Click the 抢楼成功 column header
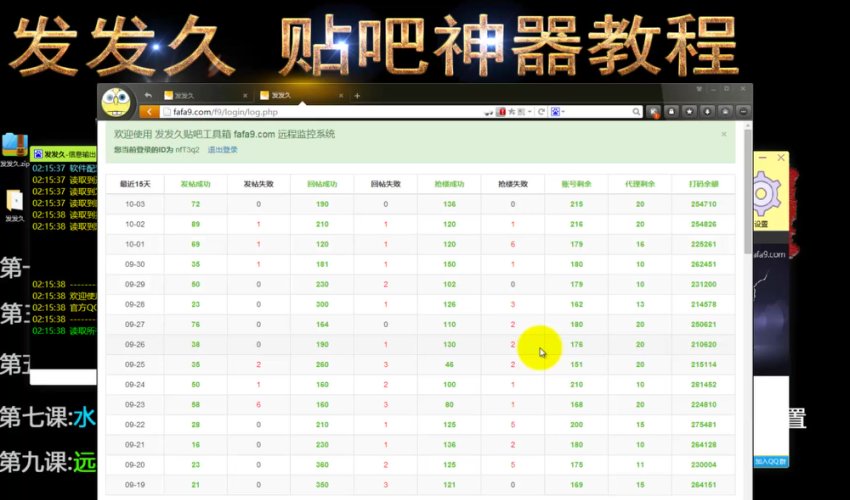The width and height of the screenshot is (850, 500). click(449, 184)
